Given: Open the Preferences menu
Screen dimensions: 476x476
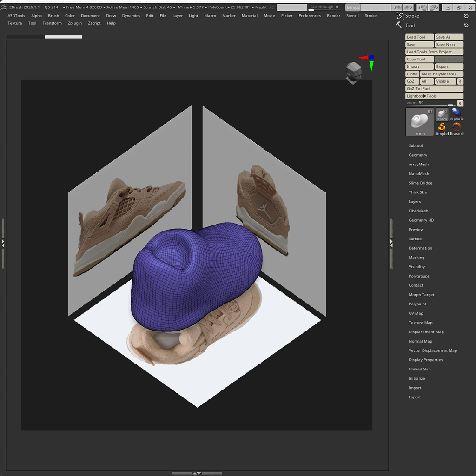Looking at the screenshot, I should [x=309, y=16].
